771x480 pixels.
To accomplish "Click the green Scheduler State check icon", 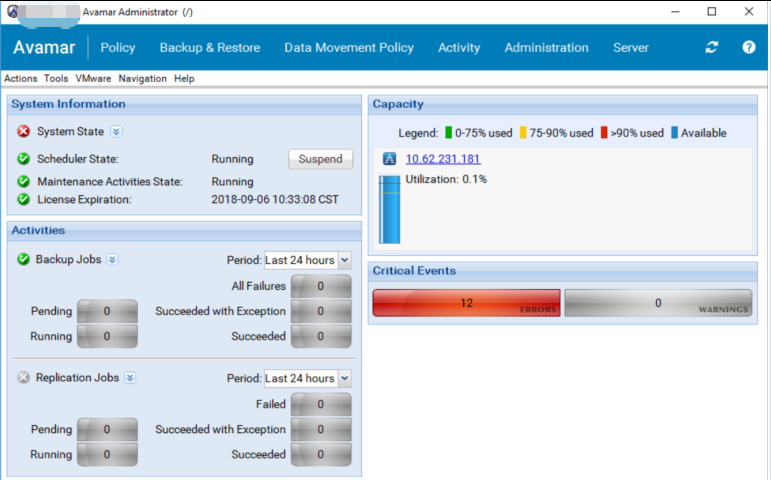I will 23,159.
